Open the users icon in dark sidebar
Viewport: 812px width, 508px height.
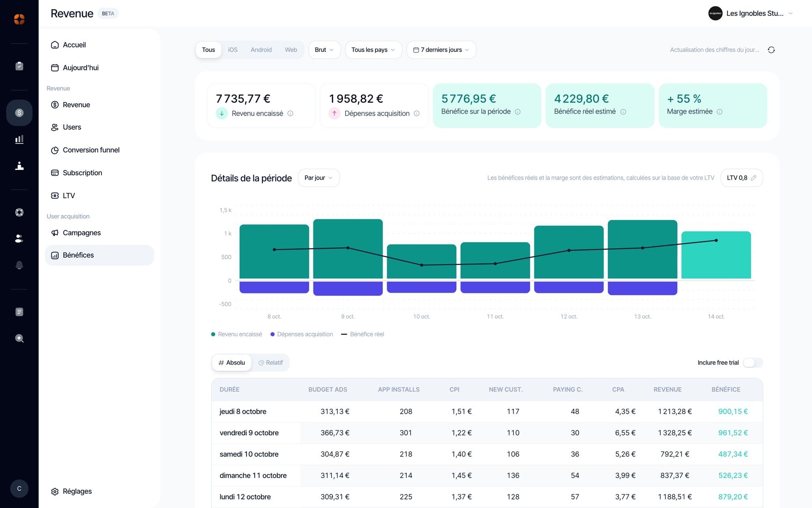tap(19, 239)
